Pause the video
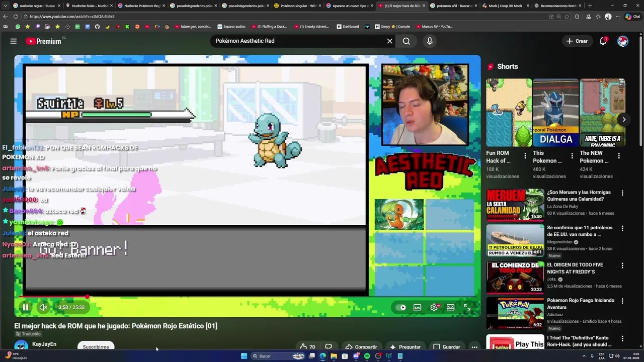The width and height of the screenshot is (644, 362). [x=25, y=307]
